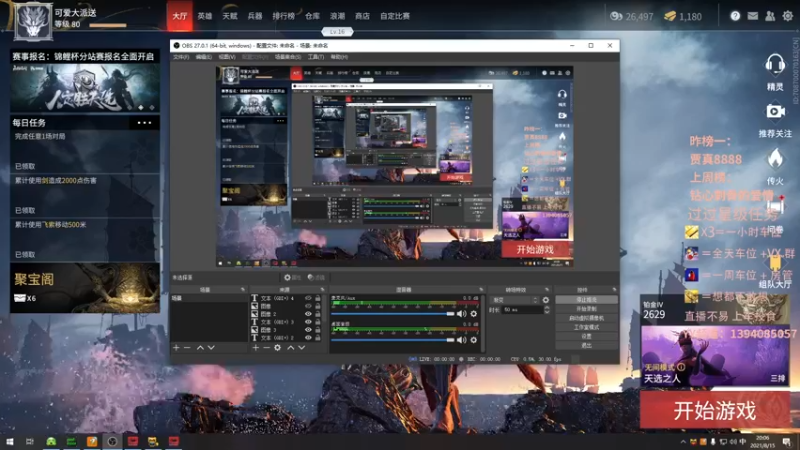
Task: Open the Windows Start button
Action: point(9,441)
